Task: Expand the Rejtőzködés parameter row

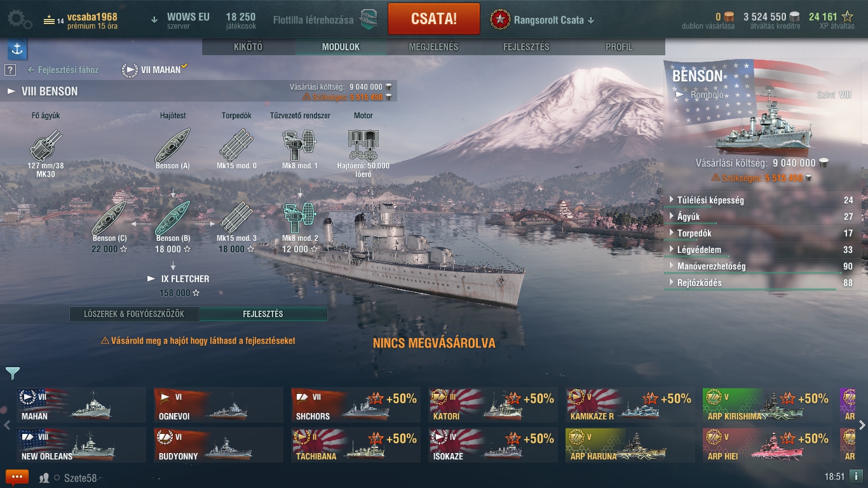Action: (x=763, y=283)
